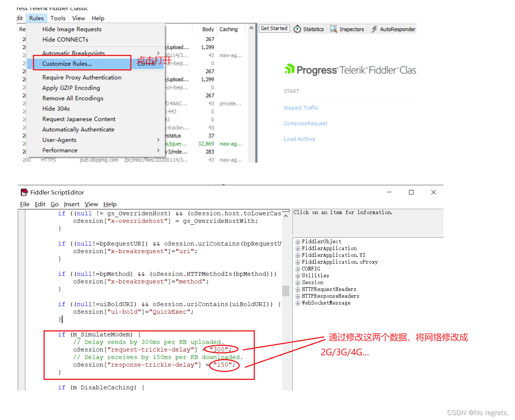Click session list scroll-up arrow
This screenshot has width=515, height=420.
[x=251, y=28]
